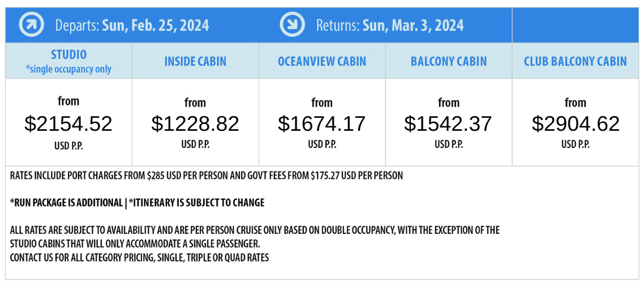
Task: Open the OCEANVIEW CABIN column header
Action: pyautogui.click(x=322, y=62)
